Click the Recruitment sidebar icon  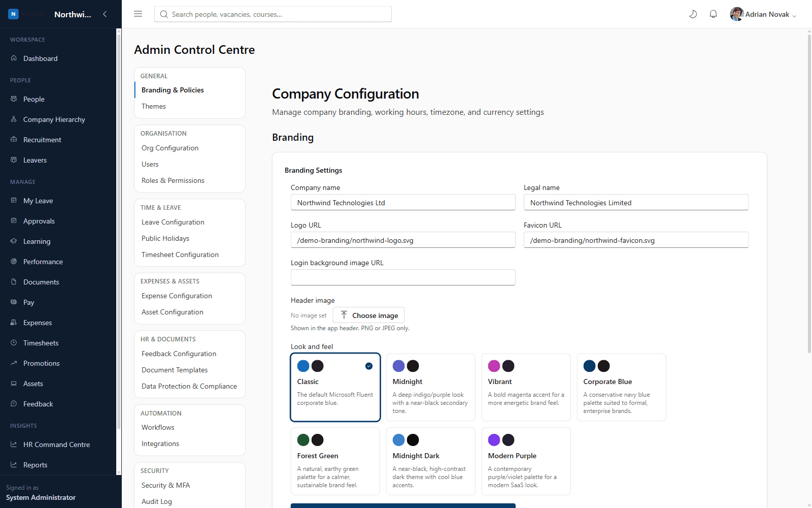click(14, 140)
